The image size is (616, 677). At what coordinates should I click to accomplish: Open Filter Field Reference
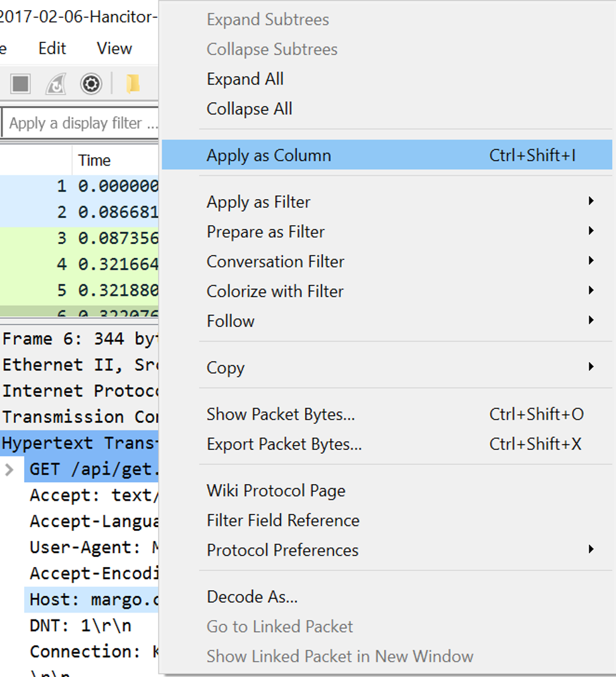(283, 521)
